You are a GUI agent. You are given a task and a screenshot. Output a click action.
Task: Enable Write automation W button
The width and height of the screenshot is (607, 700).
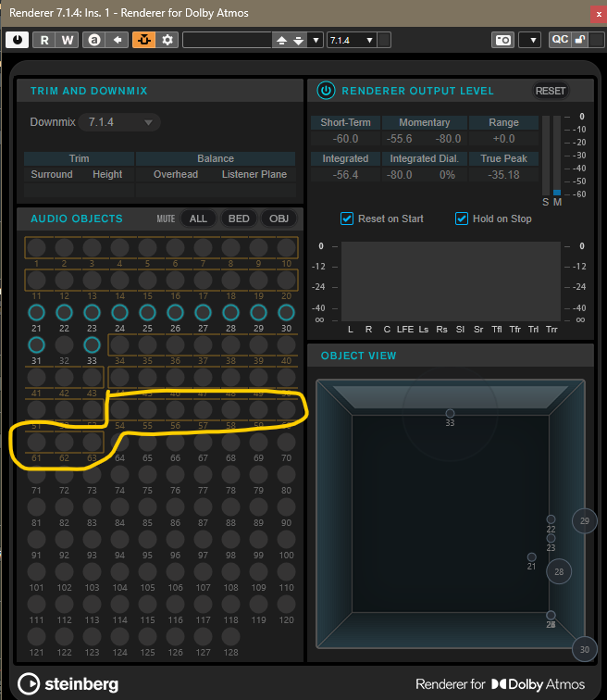click(68, 40)
